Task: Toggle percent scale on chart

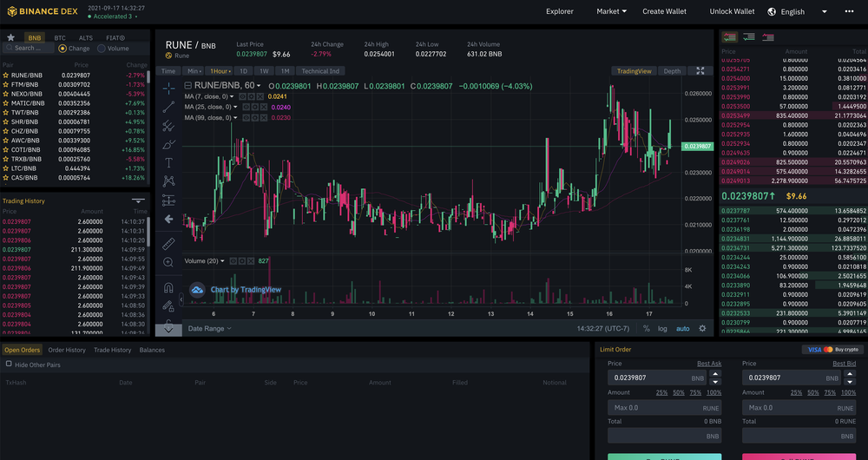Action: click(x=646, y=328)
